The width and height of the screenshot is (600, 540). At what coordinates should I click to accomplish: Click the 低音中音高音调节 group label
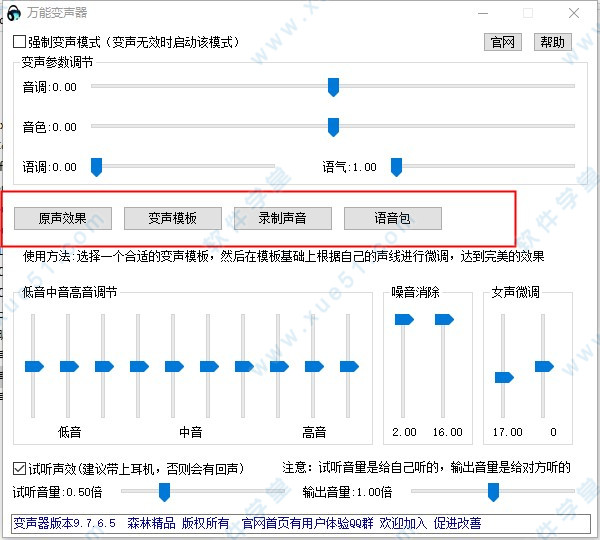69,292
